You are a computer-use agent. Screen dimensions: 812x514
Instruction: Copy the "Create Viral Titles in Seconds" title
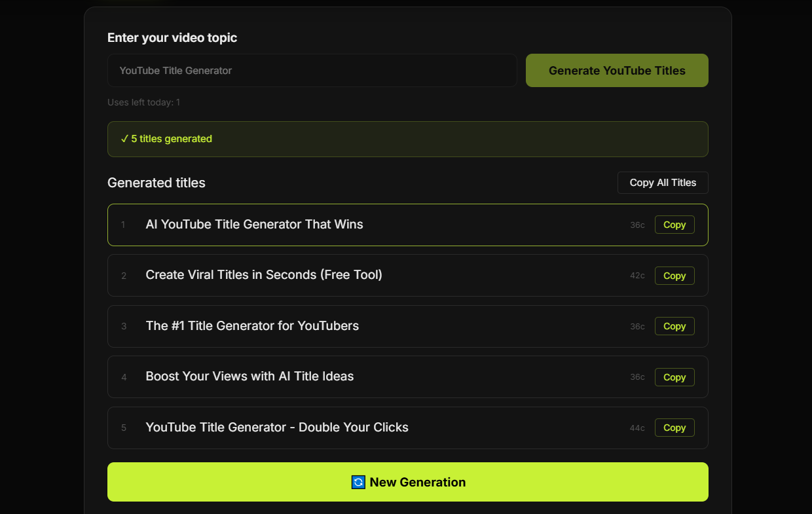point(674,276)
